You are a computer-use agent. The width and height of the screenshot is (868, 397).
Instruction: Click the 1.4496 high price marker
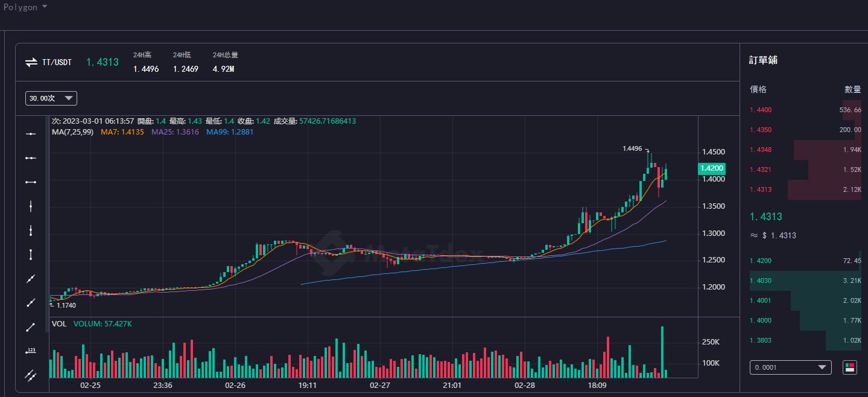tap(633, 147)
